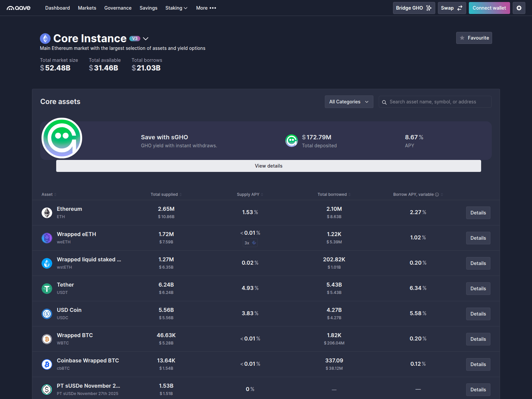Click the Ethereum asset icon

pos(47,212)
